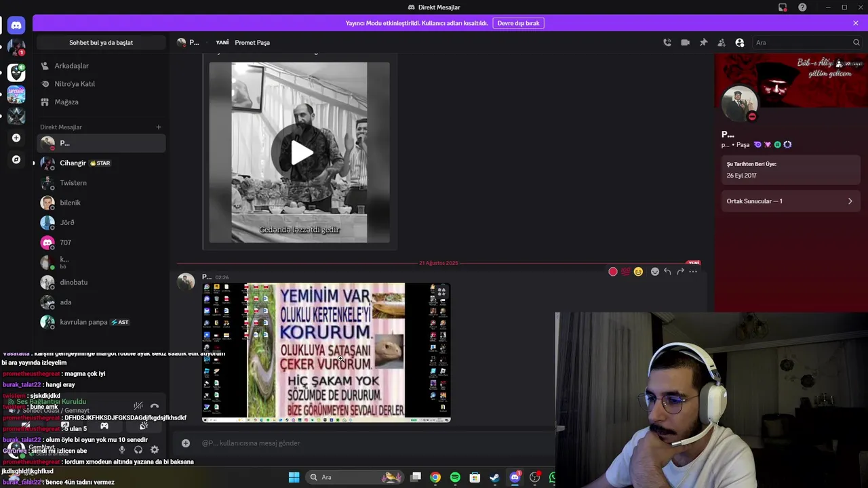The image size is (868, 488).
Task: Reply to the message arrow
Action: coord(667,272)
